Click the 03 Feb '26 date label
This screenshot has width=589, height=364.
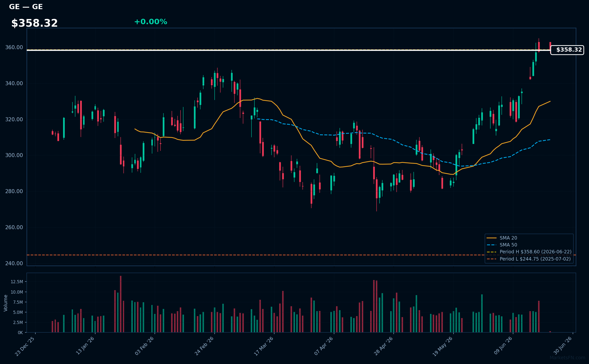(144, 346)
